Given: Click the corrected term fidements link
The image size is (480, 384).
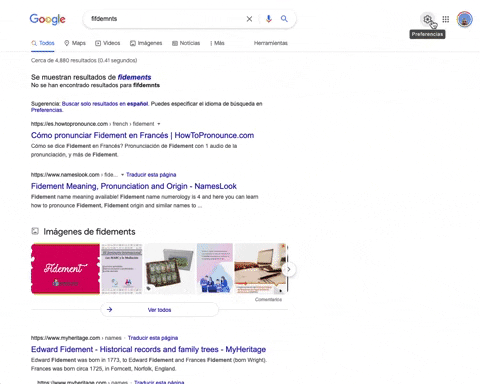Looking at the screenshot, I should coord(134,77).
